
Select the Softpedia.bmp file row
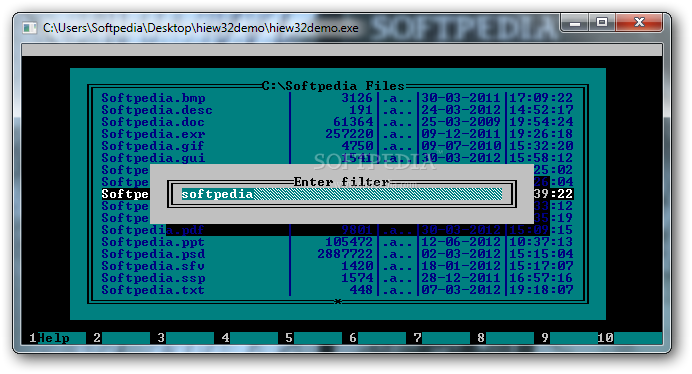tap(338, 98)
